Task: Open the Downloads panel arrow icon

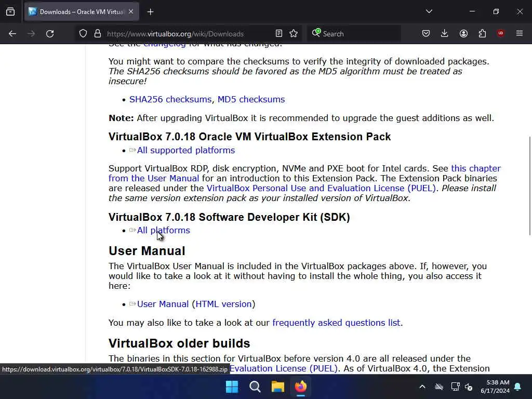Action: [445, 34]
